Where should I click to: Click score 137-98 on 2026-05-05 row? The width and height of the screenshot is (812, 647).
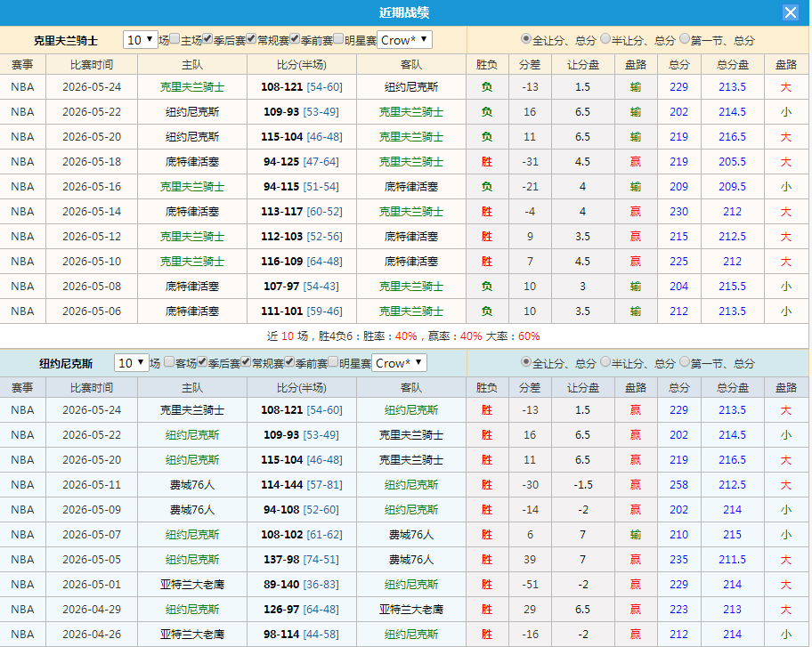click(281, 560)
